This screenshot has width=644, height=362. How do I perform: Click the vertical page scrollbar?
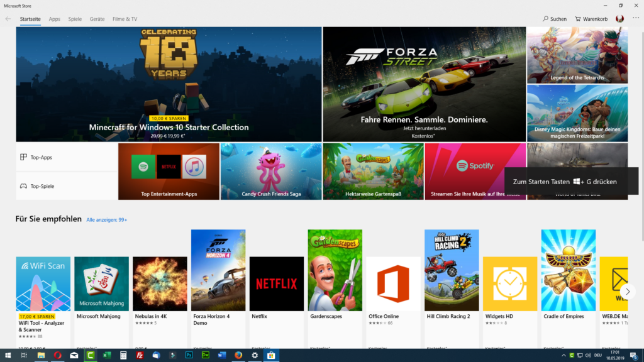[x=641, y=136]
